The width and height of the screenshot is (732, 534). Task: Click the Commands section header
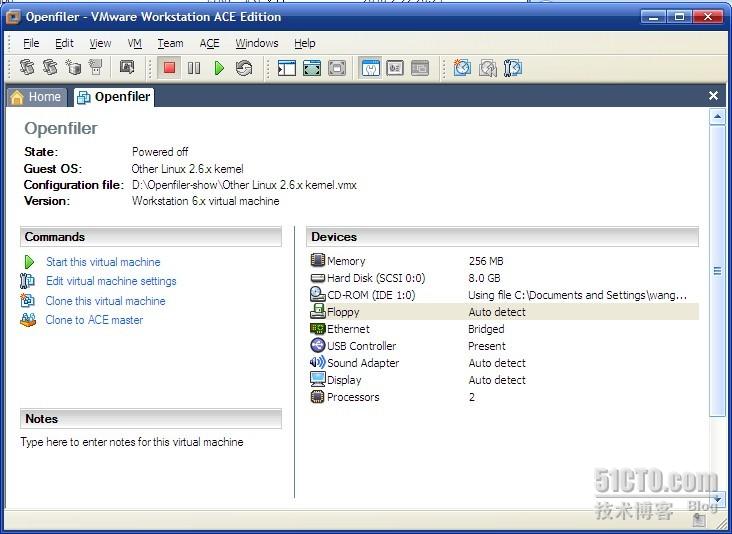[x=151, y=237]
